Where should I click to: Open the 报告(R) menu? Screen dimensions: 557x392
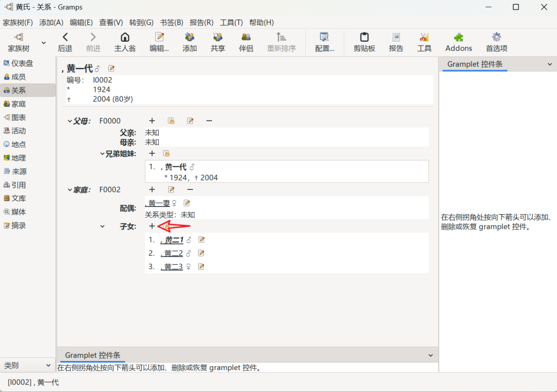[201, 23]
